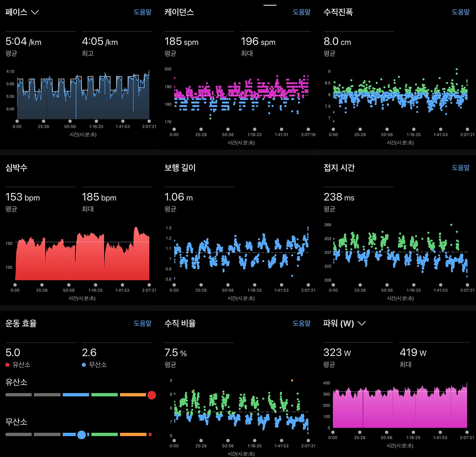Viewport: 476px width, 457px height.
Task: Select the 파워 (W) panel title
Action: pos(339,323)
